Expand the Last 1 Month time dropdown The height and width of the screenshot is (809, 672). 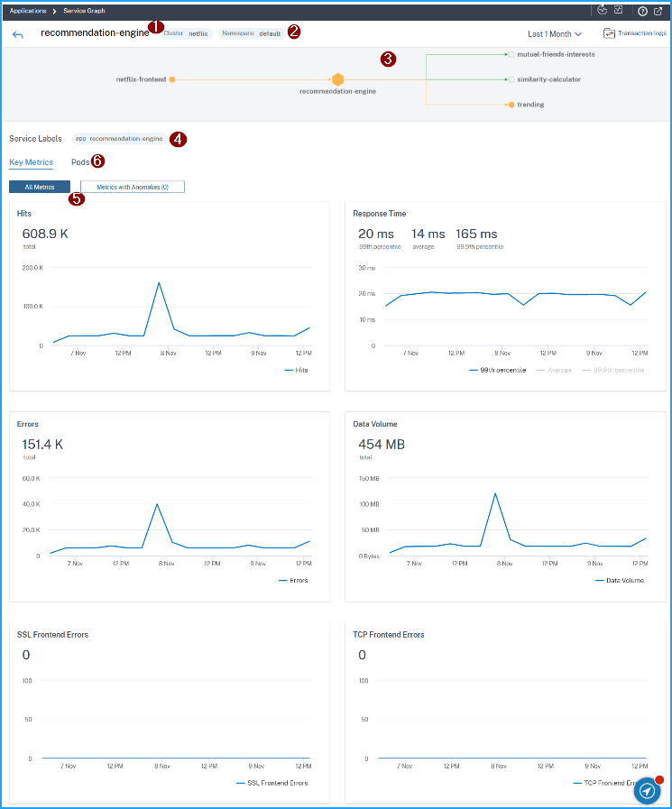(554, 34)
